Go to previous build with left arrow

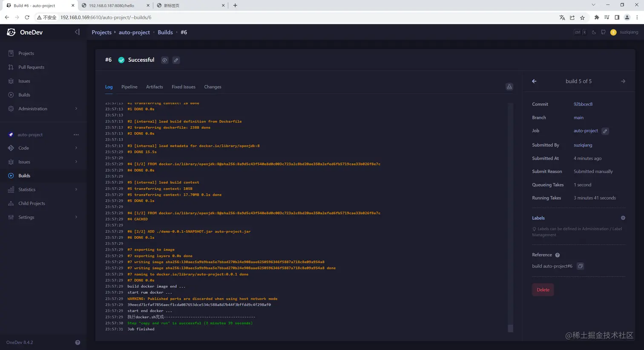click(x=534, y=81)
